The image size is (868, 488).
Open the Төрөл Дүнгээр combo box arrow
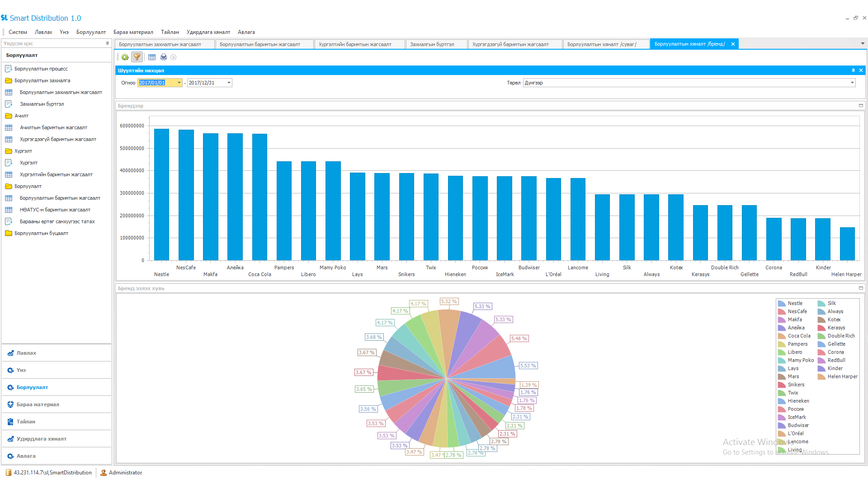(x=852, y=83)
